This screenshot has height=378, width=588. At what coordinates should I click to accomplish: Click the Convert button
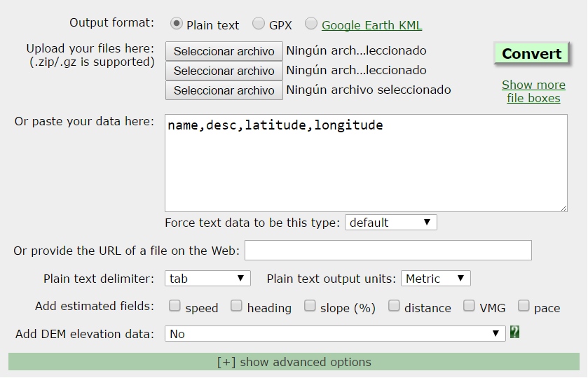click(x=532, y=54)
